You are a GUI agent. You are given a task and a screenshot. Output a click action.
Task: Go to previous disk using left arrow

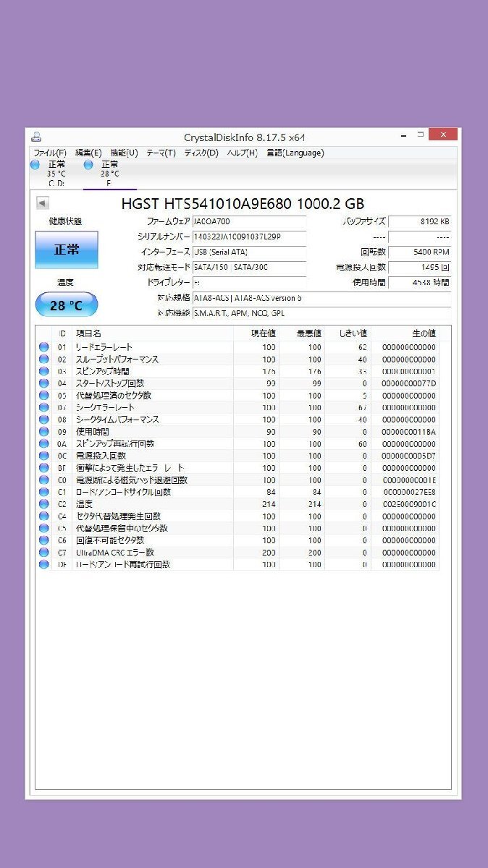[x=42, y=203]
